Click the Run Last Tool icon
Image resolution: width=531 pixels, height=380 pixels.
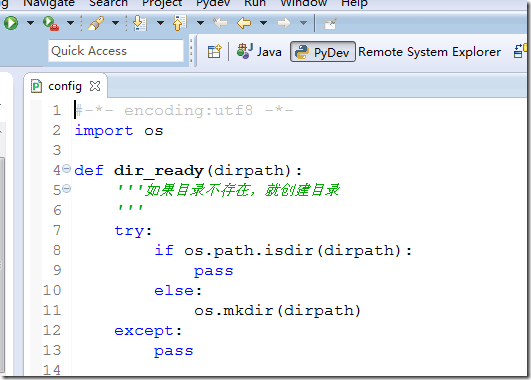pyautogui.click(x=51, y=23)
